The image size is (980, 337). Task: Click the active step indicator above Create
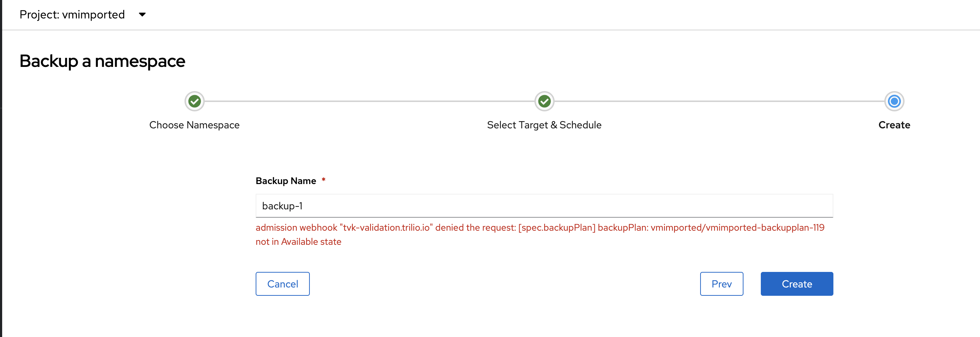[894, 101]
